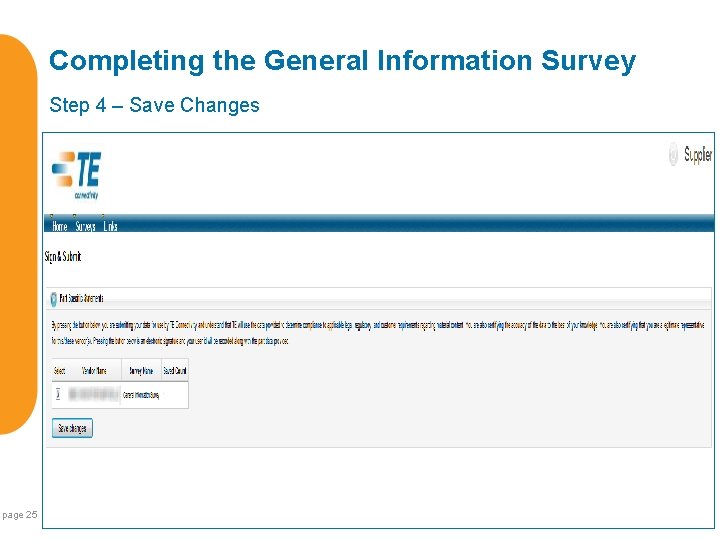Sort by Vendor Name column header
The image size is (720, 540).
pos(93,370)
